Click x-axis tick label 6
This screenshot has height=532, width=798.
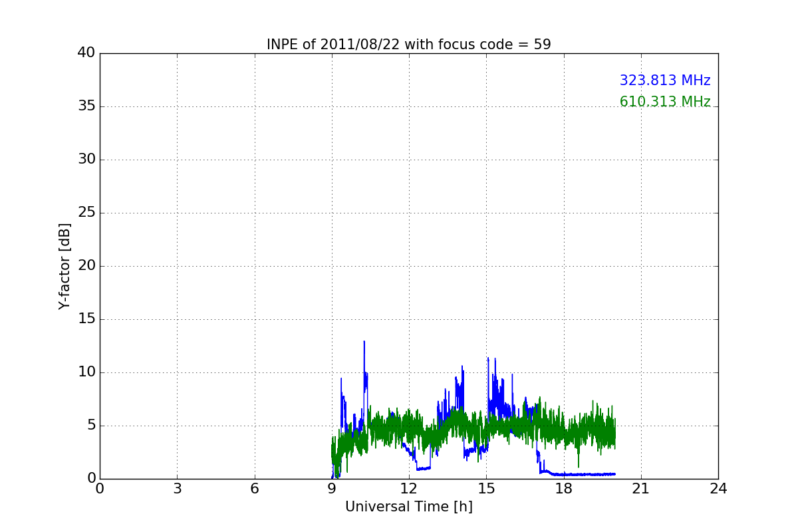255,489
